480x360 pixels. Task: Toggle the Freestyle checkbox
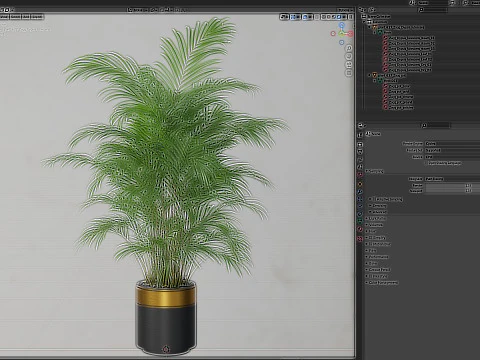(x=371, y=276)
